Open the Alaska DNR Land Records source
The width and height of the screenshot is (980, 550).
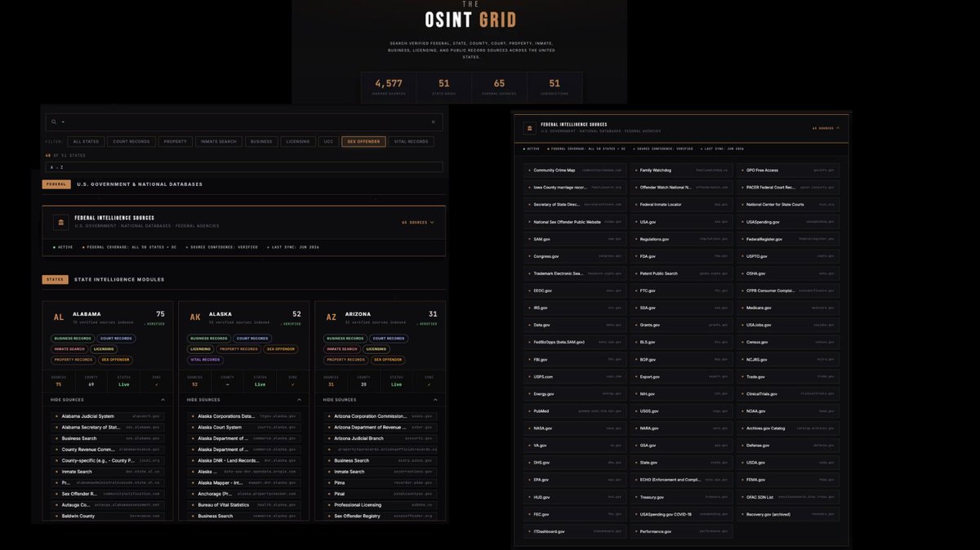(244, 460)
